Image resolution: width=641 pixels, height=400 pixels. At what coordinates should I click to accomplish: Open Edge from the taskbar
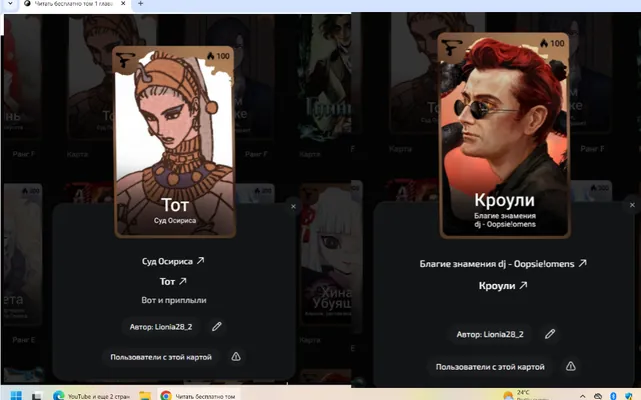click(x=59, y=395)
